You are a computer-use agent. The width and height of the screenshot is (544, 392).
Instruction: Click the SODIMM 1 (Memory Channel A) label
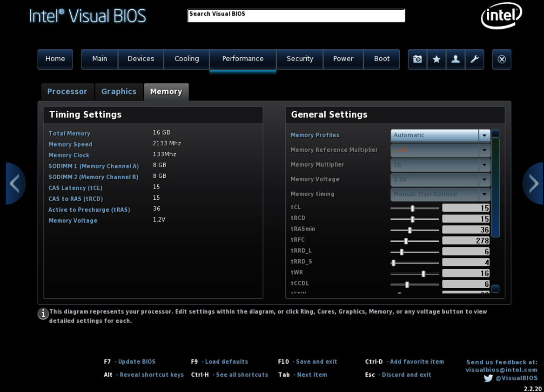pos(94,166)
